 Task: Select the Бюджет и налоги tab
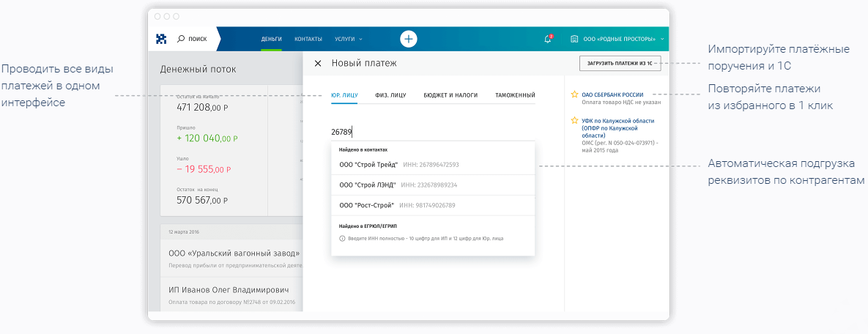coord(450,95)
